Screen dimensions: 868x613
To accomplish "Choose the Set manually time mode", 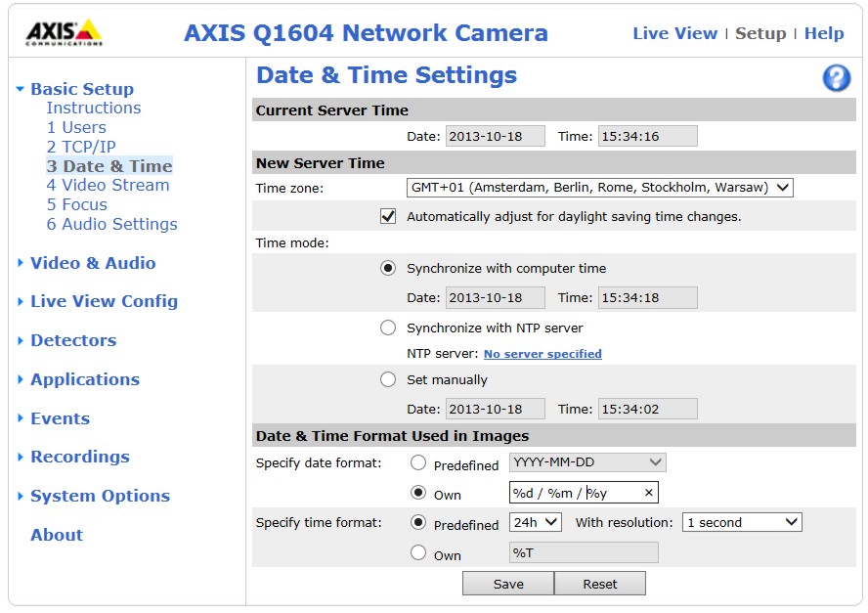I will pos(388,380).
